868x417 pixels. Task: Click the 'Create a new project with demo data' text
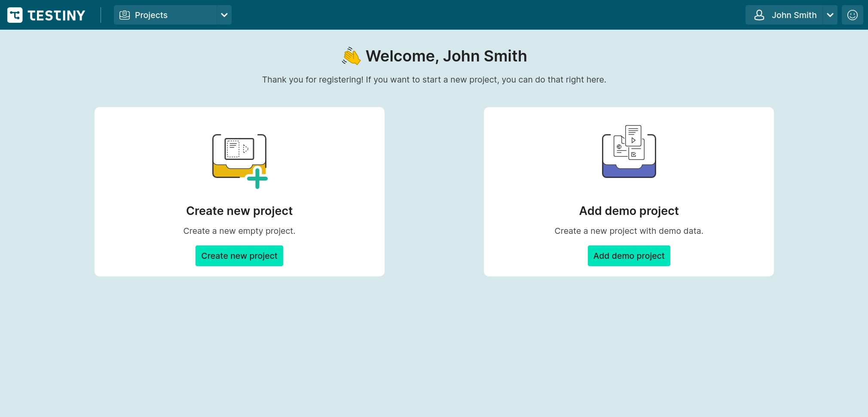pyautogui.click(x=629, y=231)
